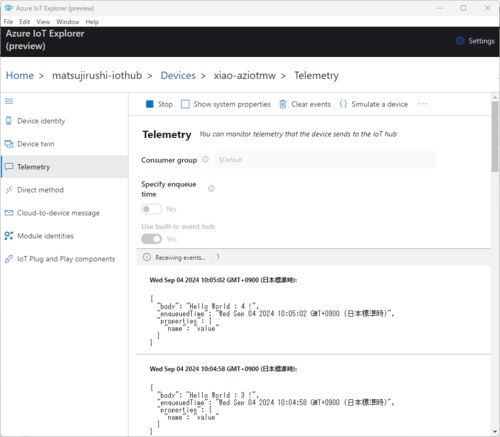Click the 10:04:58 event timestamp heading

click(x=223, y=369)
